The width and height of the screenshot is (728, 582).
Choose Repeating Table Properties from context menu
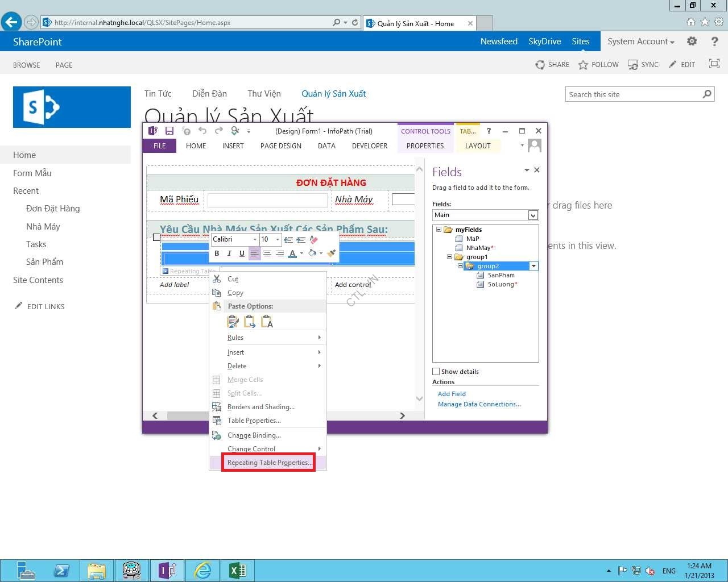(x=268, y=463)
